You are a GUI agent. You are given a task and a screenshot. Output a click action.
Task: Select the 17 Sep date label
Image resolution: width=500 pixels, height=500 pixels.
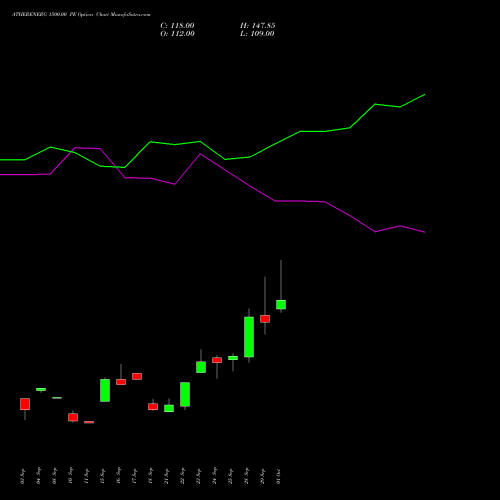coord(134,476)
